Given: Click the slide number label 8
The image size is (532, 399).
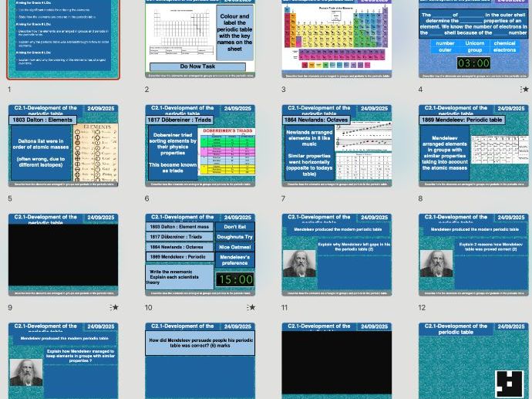Looking at the screenshot, I should 420,198.
